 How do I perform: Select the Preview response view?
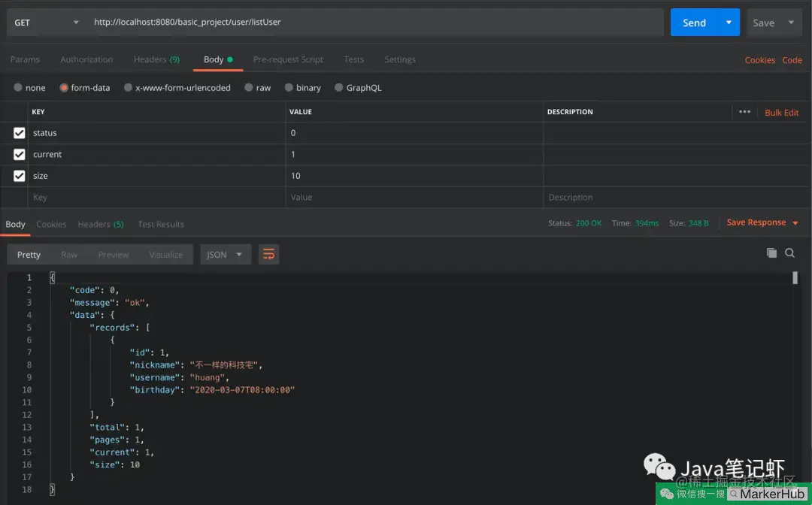point(114,255)
